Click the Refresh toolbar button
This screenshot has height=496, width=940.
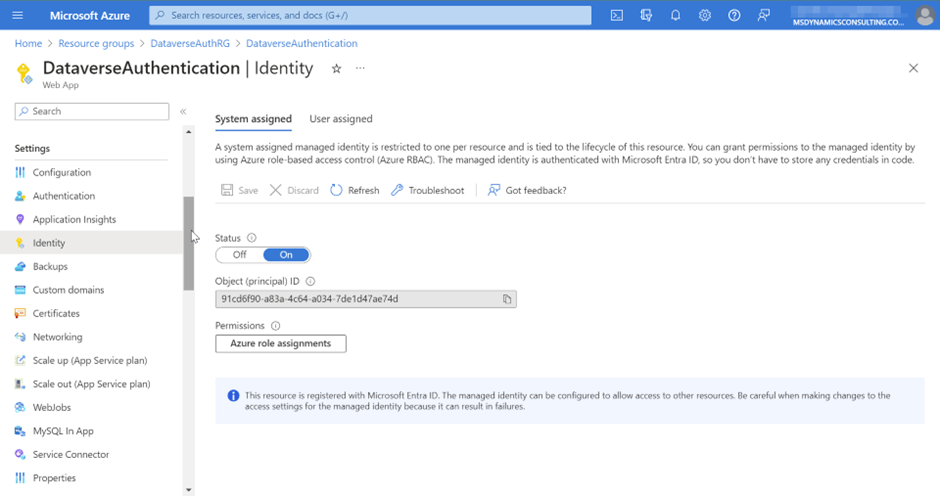pyautogui.click(x=355, y=190)
